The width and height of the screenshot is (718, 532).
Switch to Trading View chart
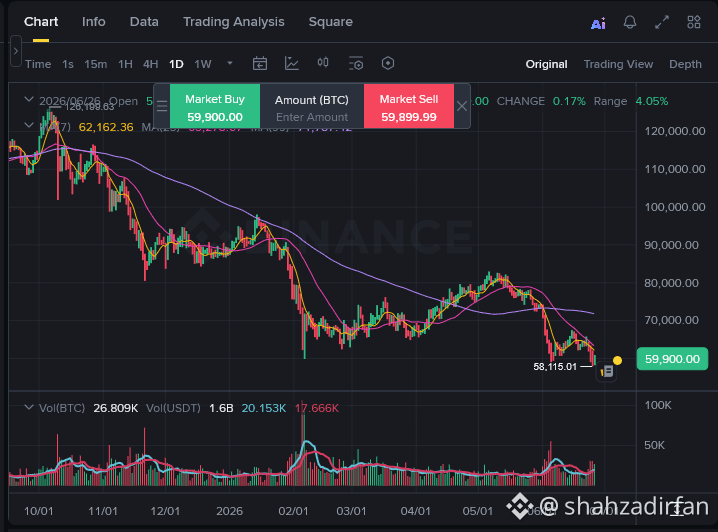(x=618, y=64)
